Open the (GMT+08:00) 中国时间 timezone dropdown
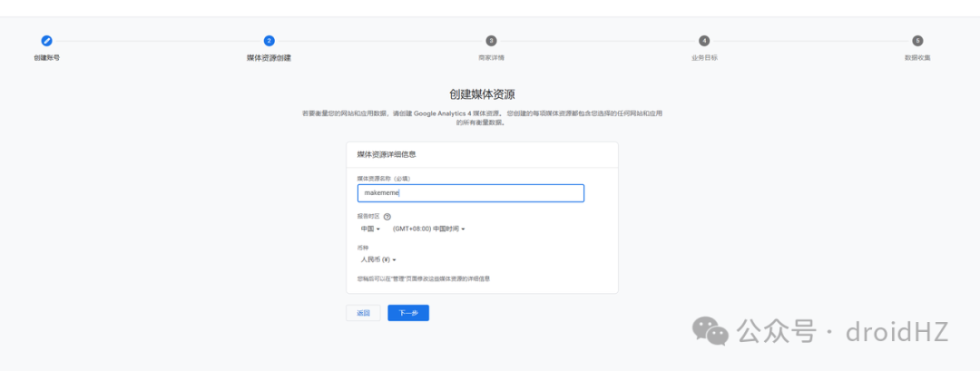The width and height of the screenshot is (980, 371). [x=428, y=229]
